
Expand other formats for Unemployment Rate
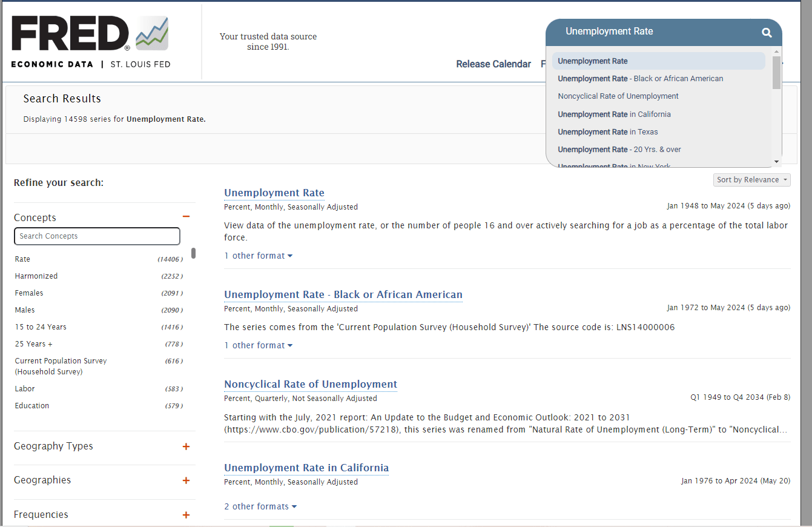tap(258, 256)
